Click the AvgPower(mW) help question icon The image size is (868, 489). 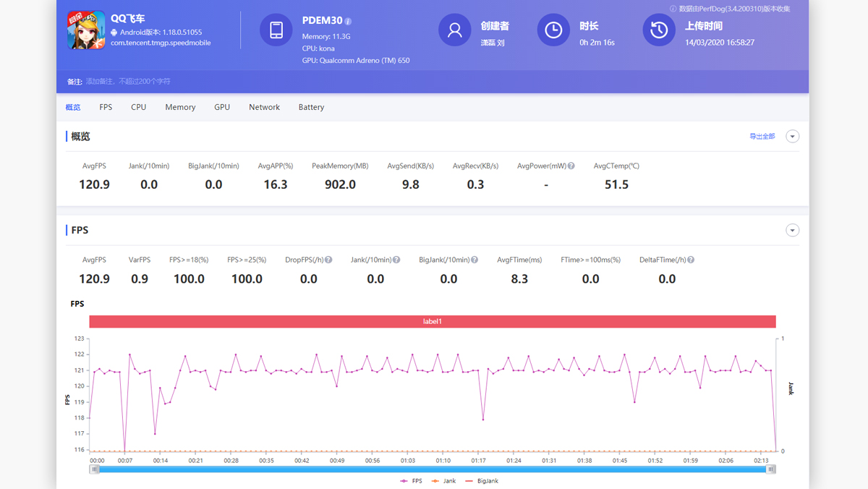[571, 166]
